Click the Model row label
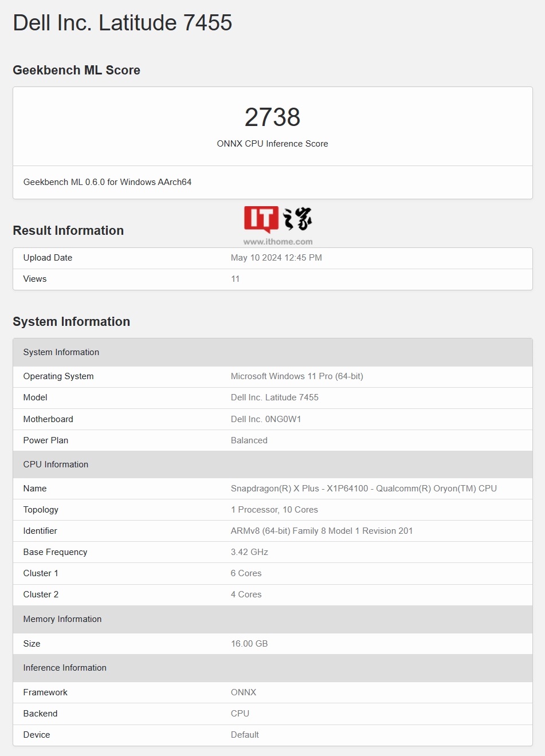 [35, 397]
